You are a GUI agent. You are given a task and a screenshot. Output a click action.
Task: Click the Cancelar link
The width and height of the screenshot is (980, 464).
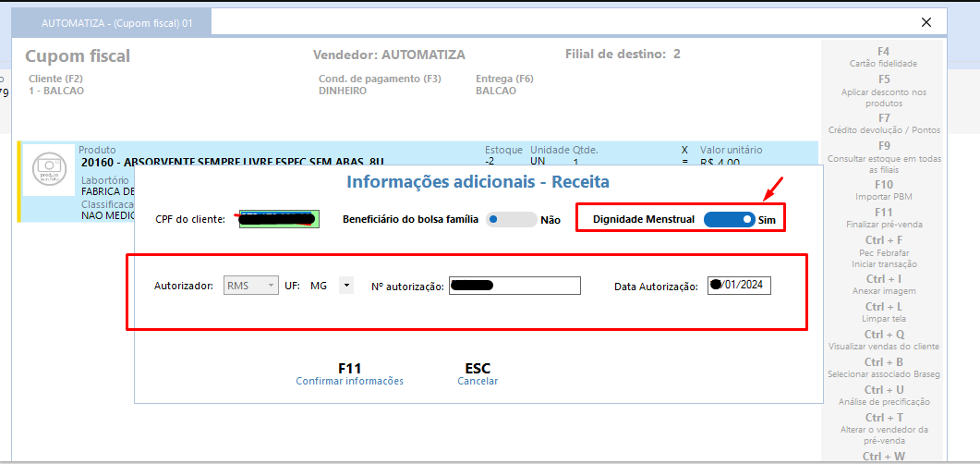[478, 381]
